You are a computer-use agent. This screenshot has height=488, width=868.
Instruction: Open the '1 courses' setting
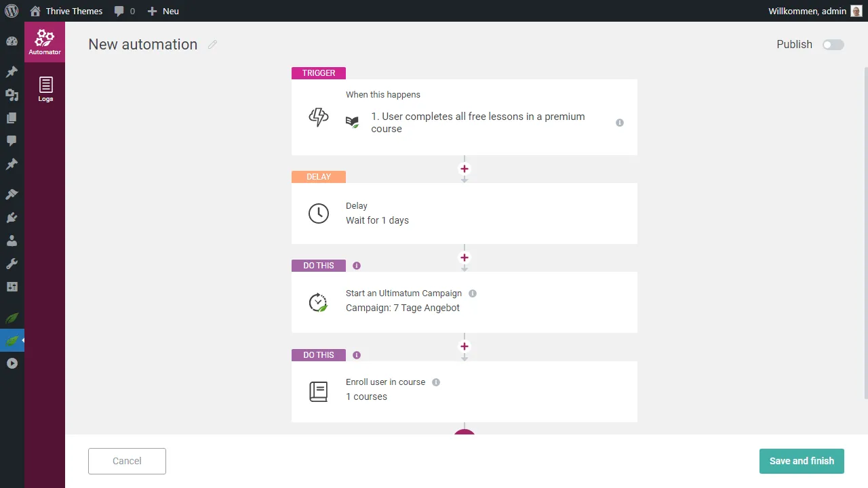tap(366, 396)
